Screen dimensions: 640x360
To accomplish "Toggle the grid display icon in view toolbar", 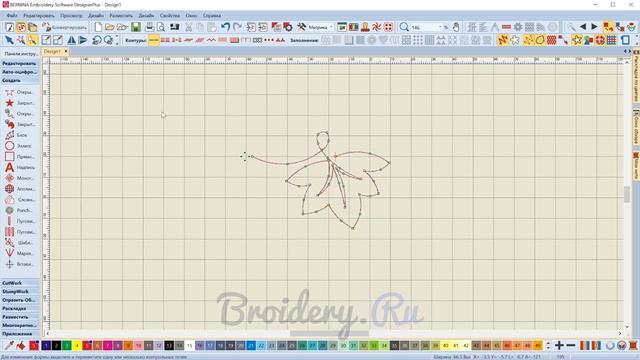I will click(611, 40).
